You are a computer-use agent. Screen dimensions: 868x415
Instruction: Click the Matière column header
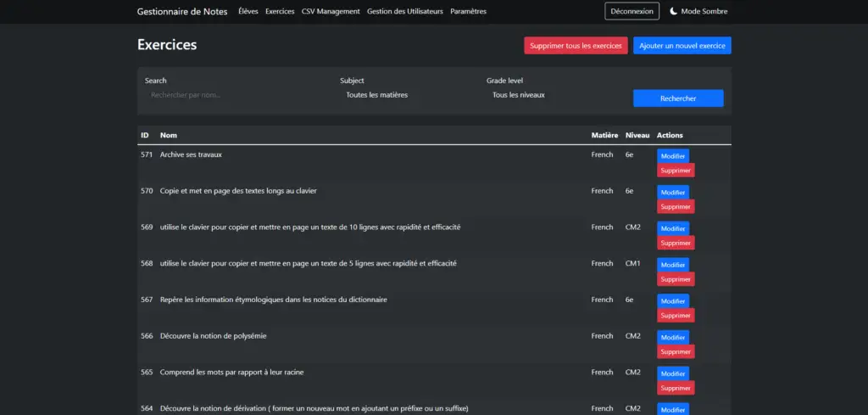coord(604,135)
